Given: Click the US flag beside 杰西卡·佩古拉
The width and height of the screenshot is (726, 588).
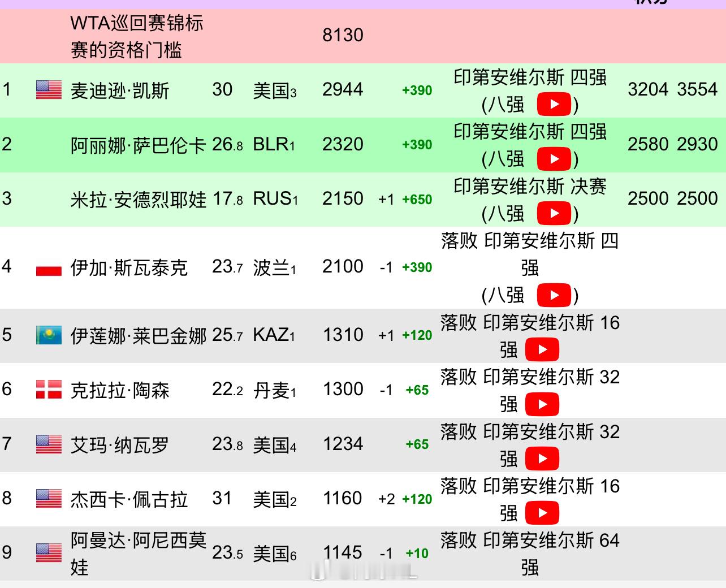Looking at the screenshot, I should pyautogui.click(x=49, y=499).
